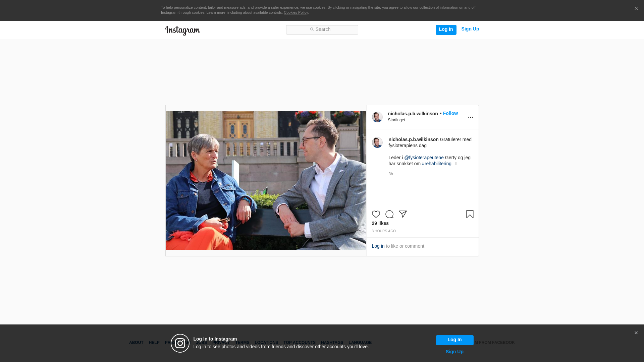The width and height of the screenshot is (644, 362).
Task: Click the 3h timestamp under caption
Action: pyautogui.click(x=391, y=174)
